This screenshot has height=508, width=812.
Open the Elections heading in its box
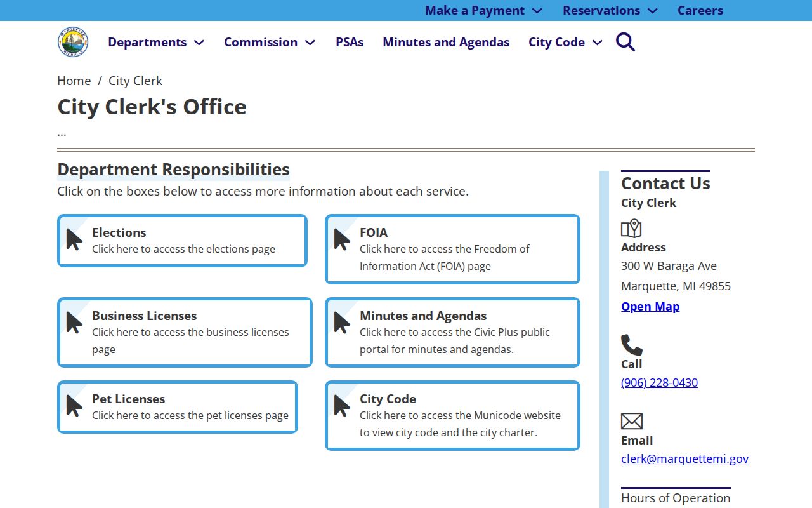pos(119,232)
